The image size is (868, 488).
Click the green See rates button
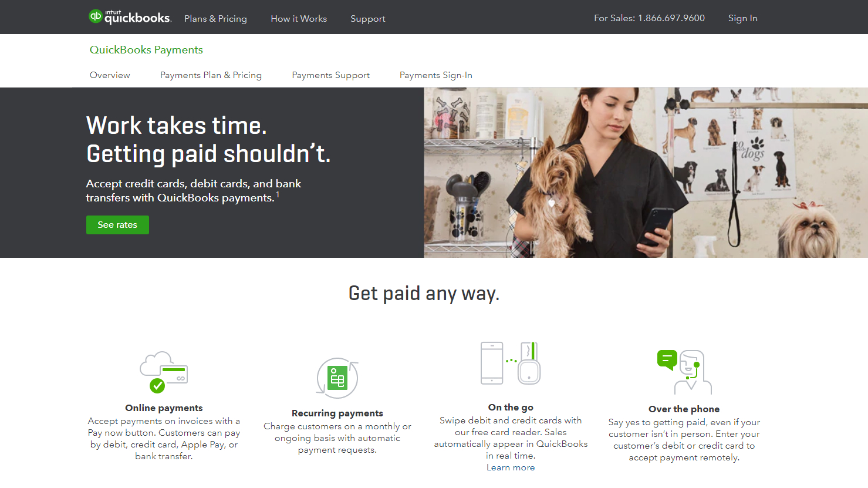pyautogui.click(x=117, y=225)
